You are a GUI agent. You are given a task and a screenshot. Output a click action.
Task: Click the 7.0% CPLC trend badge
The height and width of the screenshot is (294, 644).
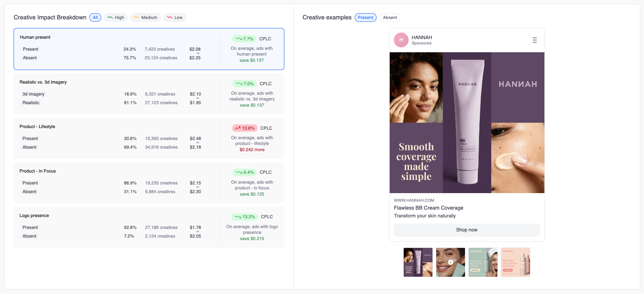(x=244, y=84)
